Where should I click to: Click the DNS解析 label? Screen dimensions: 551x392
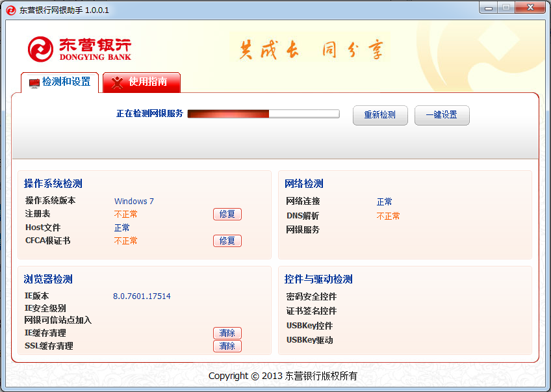point(303,216)
